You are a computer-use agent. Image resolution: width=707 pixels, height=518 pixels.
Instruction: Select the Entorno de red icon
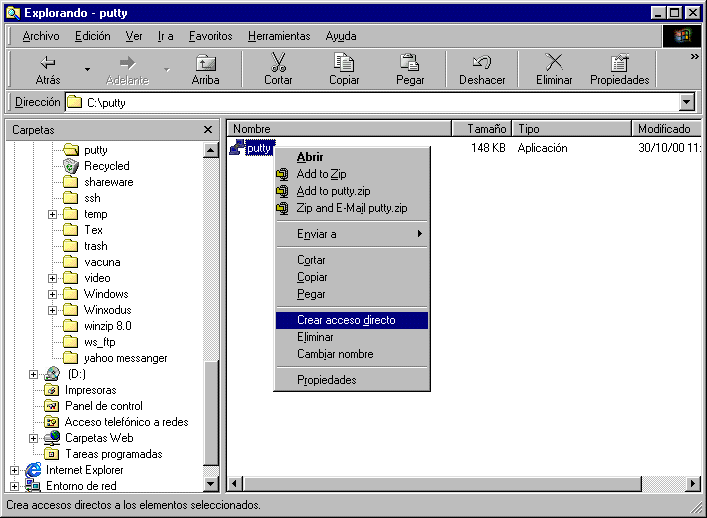33,486
